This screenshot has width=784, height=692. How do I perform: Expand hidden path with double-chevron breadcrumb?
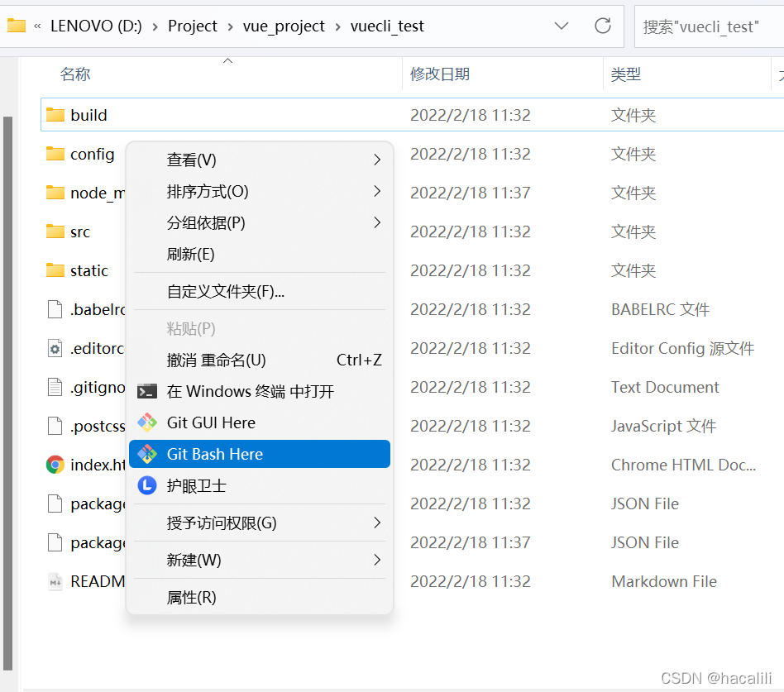point(37,26)
